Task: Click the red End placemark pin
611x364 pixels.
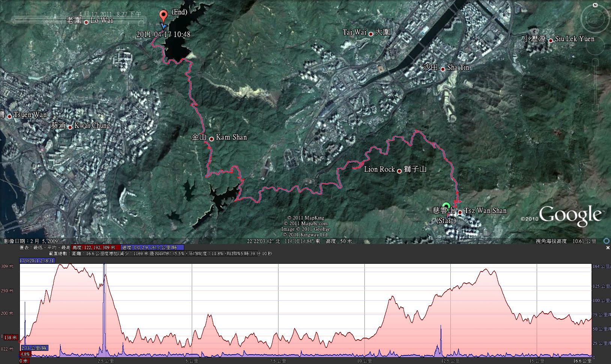Action: tap(163, 17)
